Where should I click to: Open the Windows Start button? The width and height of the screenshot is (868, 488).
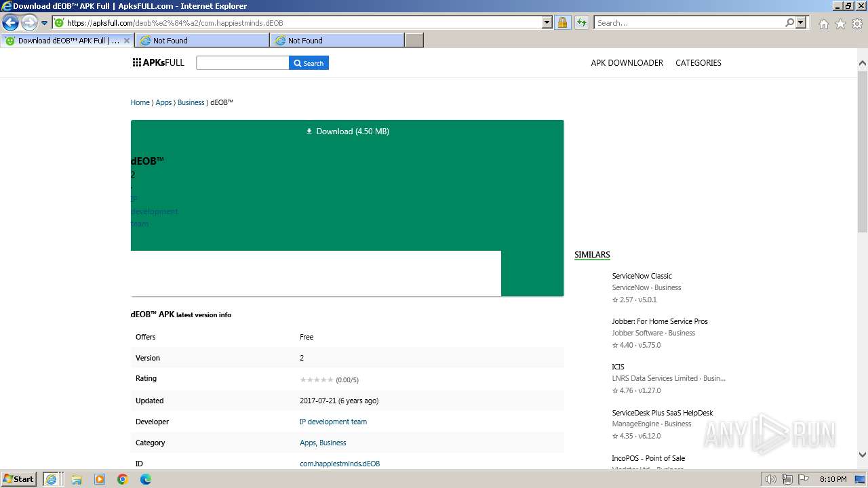pos(18,479)
